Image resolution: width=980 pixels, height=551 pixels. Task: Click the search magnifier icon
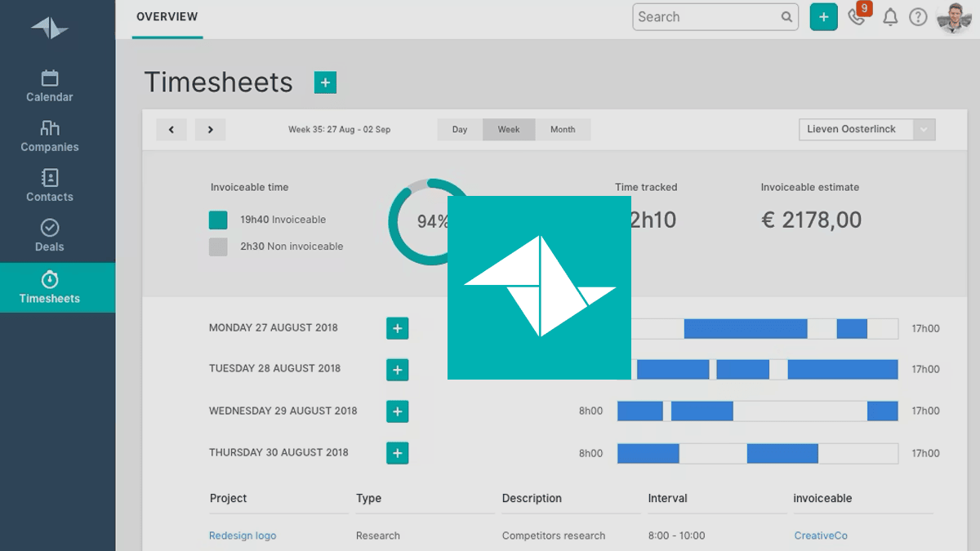pos(786,16)
